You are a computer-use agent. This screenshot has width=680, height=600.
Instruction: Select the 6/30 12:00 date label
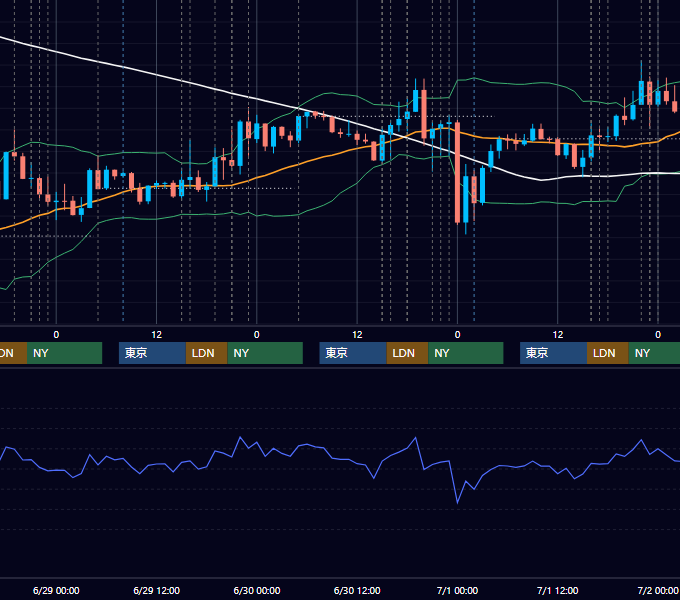coord(357,590)
